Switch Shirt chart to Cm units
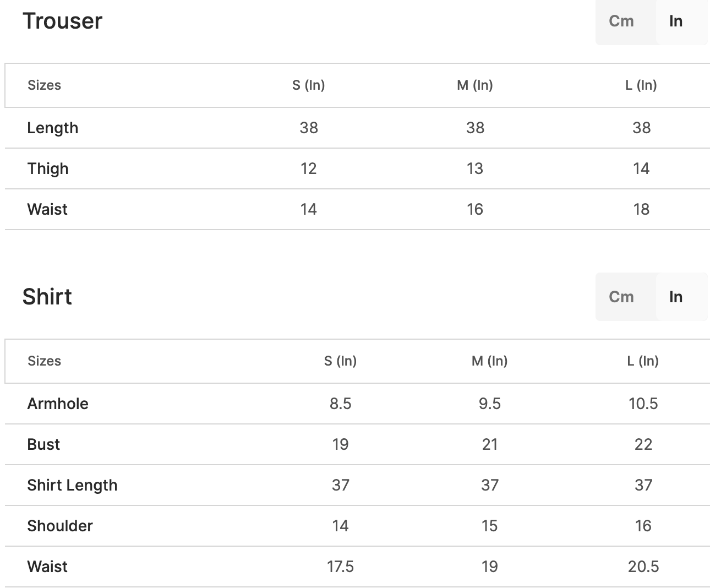The width and height of the screenshot is (710, 588). click(621, 297)
